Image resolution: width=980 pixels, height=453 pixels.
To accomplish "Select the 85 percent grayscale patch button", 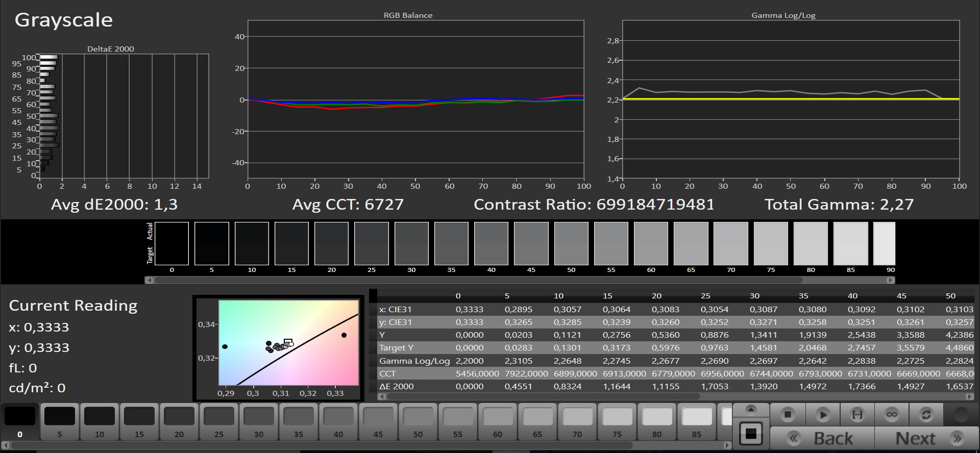I will (x=697, y=421).
